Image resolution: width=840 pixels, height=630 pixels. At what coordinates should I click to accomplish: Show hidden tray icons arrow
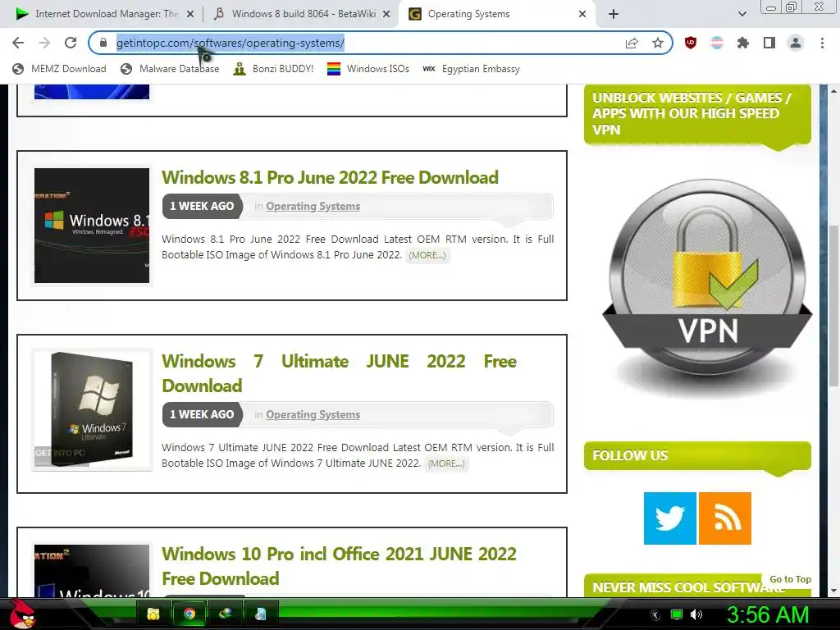(655, 615)
